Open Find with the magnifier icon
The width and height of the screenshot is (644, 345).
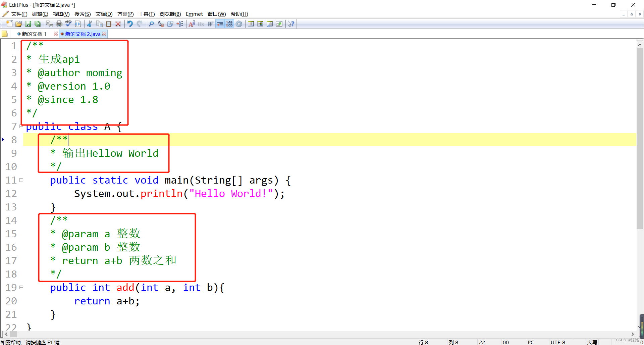point(152,24)
